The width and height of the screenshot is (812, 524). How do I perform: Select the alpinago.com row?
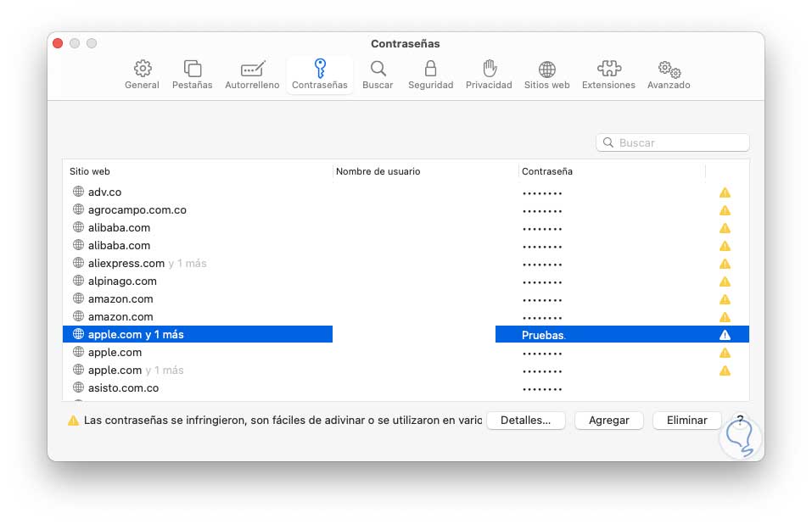406,281
